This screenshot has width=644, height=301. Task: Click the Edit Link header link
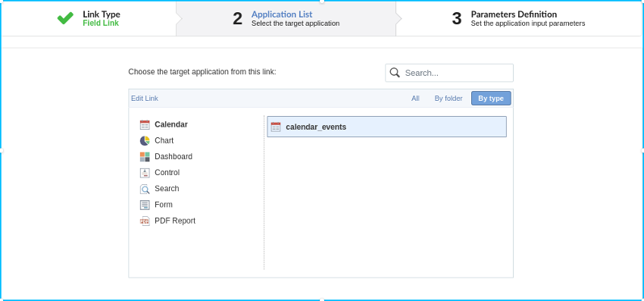(x=145, y=99)
